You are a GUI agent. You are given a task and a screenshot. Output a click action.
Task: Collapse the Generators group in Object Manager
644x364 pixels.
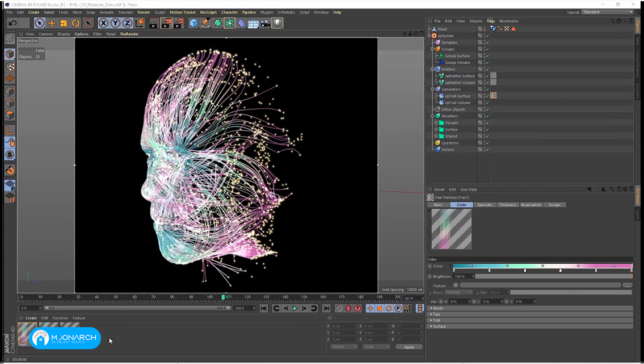(432, 89)
